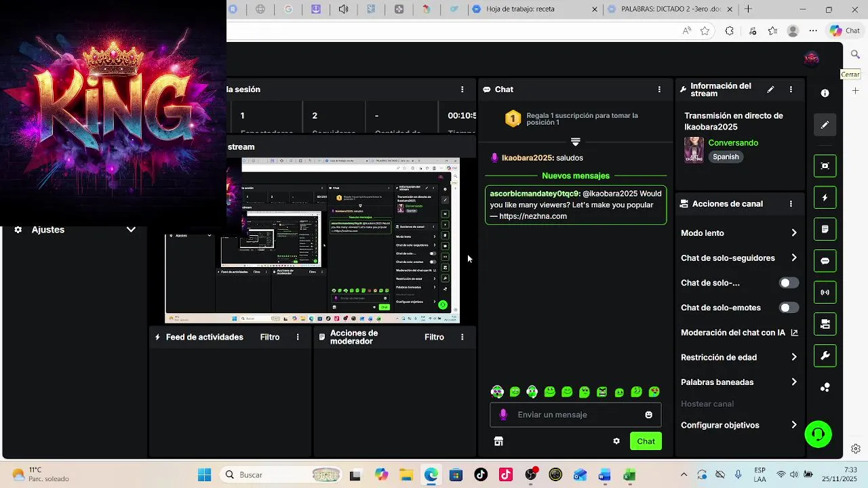Click the document icon in right sidebar
Viewport: 868px width, 488px height.
[x=825, y=230]
